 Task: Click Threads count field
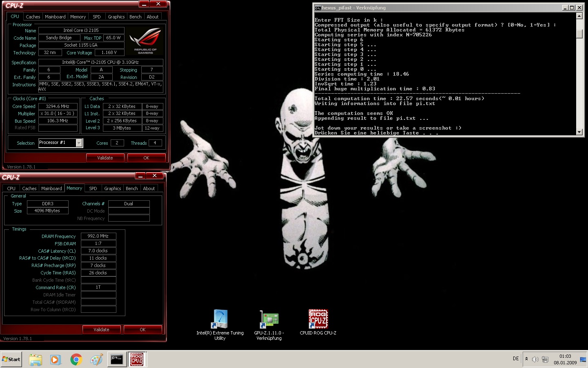click(155, 143)
